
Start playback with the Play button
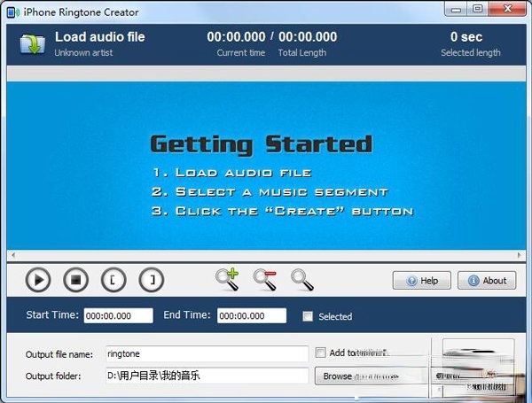point(38,280)
